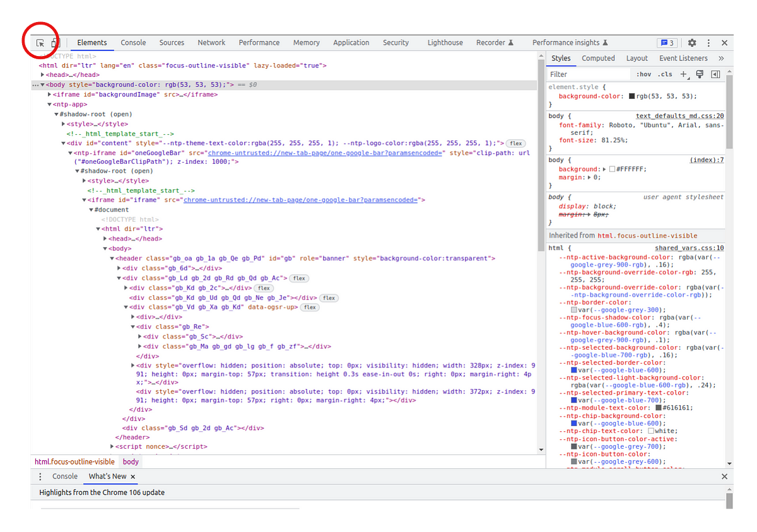Open the Lighthouse tab
The height and width of the screenshot is (532, 757).
click(x=445, y=43)
